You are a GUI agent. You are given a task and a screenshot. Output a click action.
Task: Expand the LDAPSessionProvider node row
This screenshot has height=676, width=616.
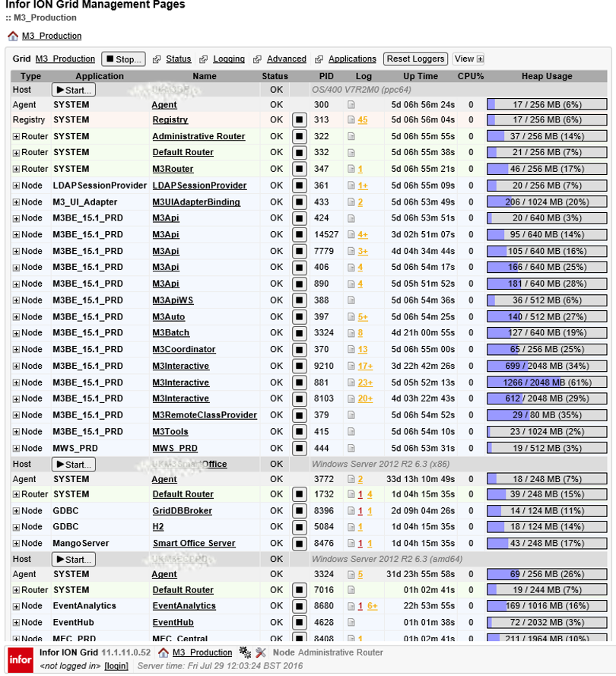16,186
